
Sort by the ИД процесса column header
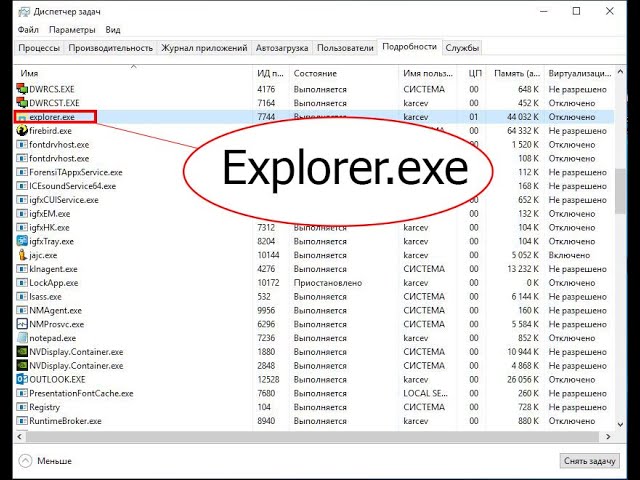click(271, 73)
